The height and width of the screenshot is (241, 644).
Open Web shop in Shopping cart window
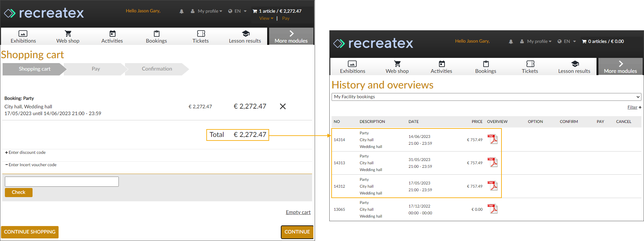(x=68, y=37)
